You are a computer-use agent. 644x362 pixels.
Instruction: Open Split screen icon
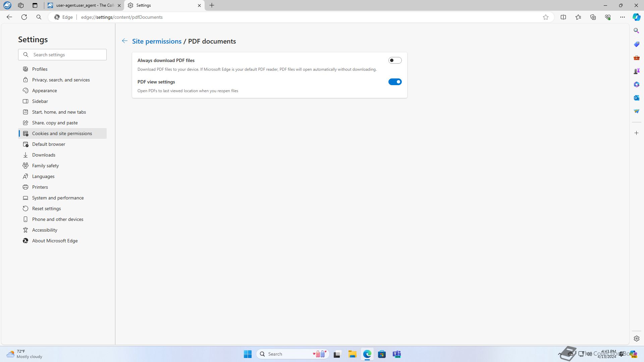[563, 17]
